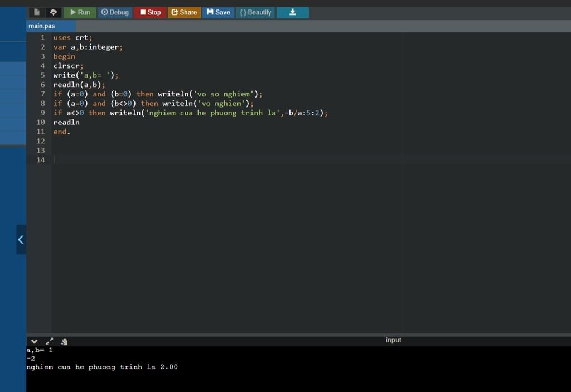Click the upload file icon

click(53, 12)
